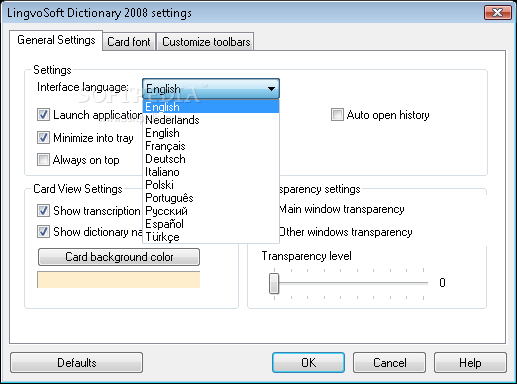Collapse the Interface language combo box arrow
The width and height of the screenshot is (517, 384).
(x=271, y=89)
